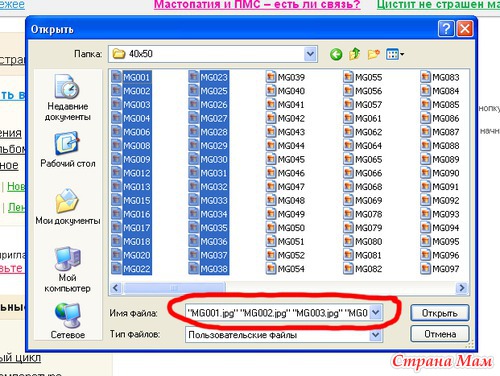Click the Отмена button
500x376 pixels.
(x=440, y=334)
